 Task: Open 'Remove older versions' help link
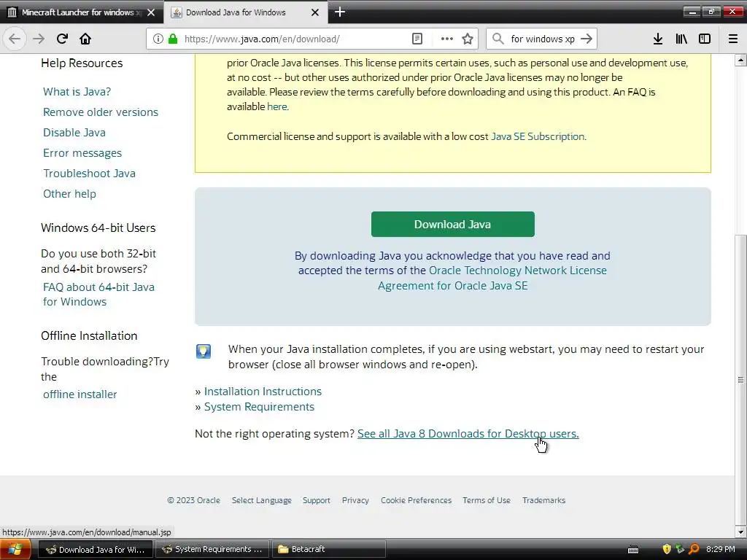click(101, 112)
